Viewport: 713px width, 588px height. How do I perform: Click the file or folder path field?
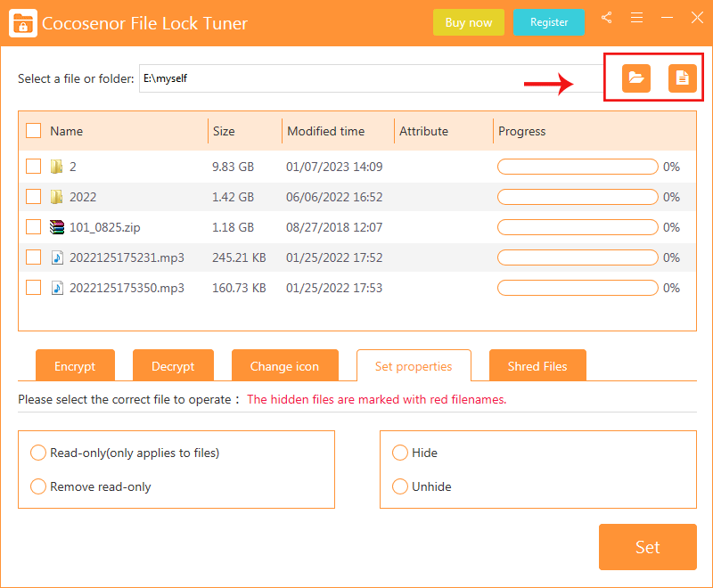pyautogui.click(x=371, y=78)
